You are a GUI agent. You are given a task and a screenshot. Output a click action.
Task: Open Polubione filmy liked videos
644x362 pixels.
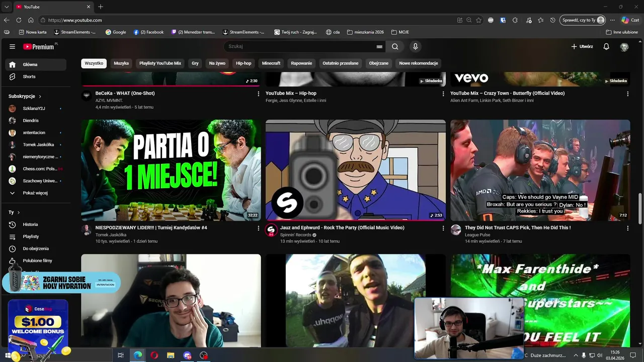click(x=36, y=260)
